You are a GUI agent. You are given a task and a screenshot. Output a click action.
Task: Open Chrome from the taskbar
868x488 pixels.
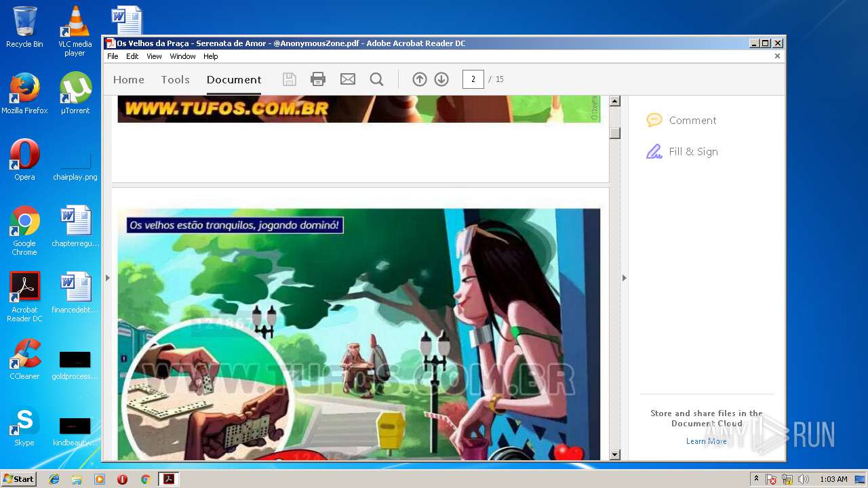145,479
